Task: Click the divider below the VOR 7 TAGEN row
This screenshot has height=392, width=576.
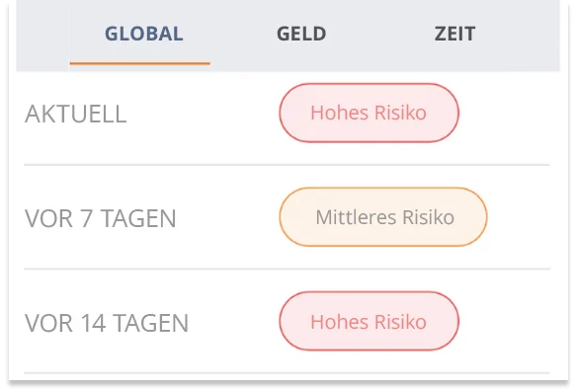Action: tap(287, 269)
